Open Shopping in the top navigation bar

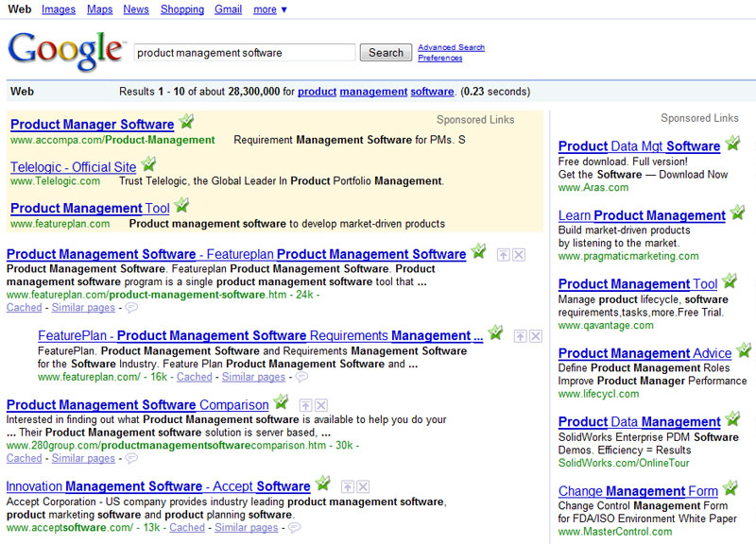[181, 9]
